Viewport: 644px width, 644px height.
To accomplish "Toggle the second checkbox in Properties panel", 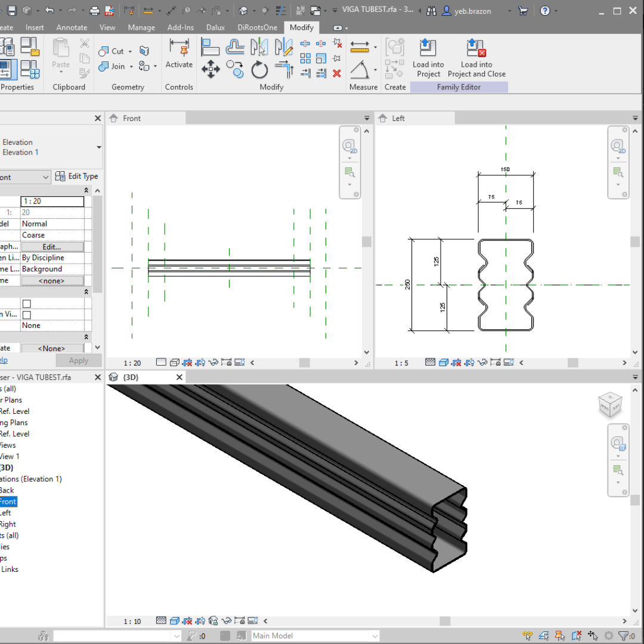I will [x=27, y=315].
